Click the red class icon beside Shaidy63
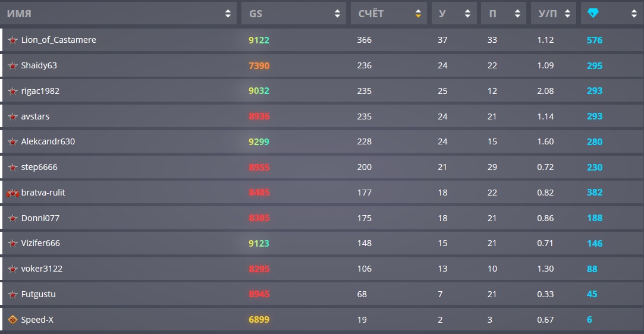 pyautogui.click(x=12, y=65)
